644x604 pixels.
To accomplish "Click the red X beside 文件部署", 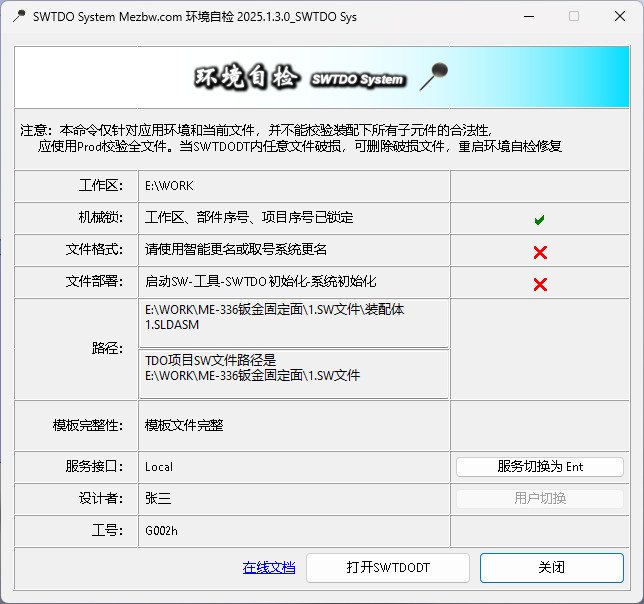I will [x=540, y=284].
